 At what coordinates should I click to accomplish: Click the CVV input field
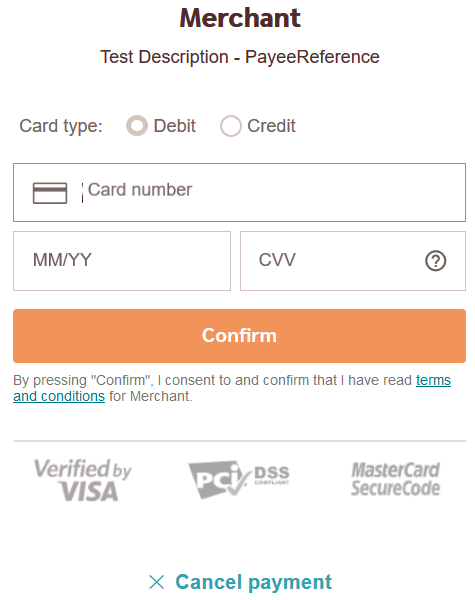[x=353, y=261]
